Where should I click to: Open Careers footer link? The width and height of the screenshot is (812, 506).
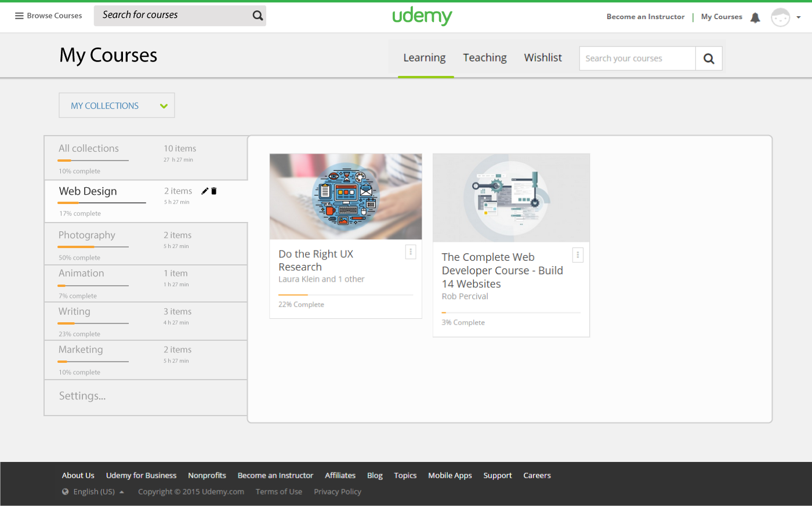pos(537,475)
